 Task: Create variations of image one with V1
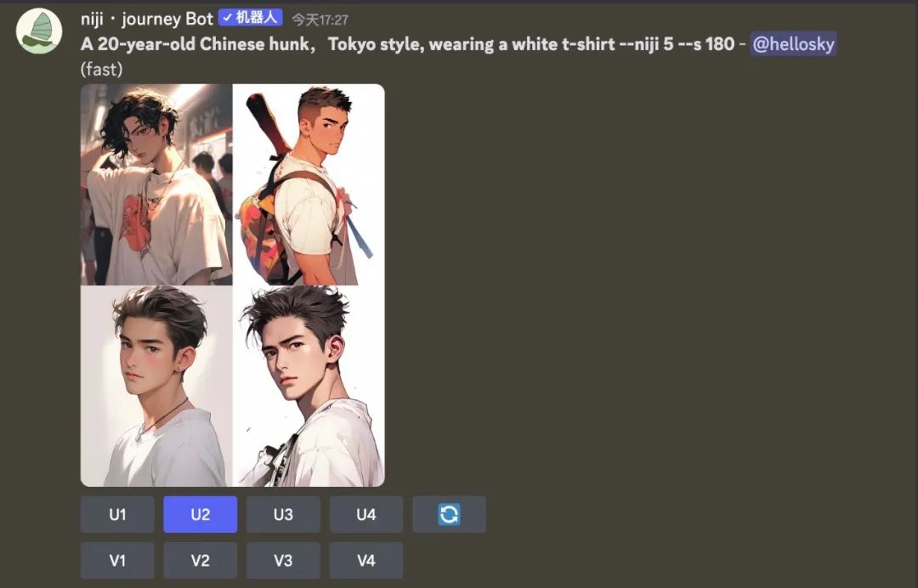coord(117,560)
